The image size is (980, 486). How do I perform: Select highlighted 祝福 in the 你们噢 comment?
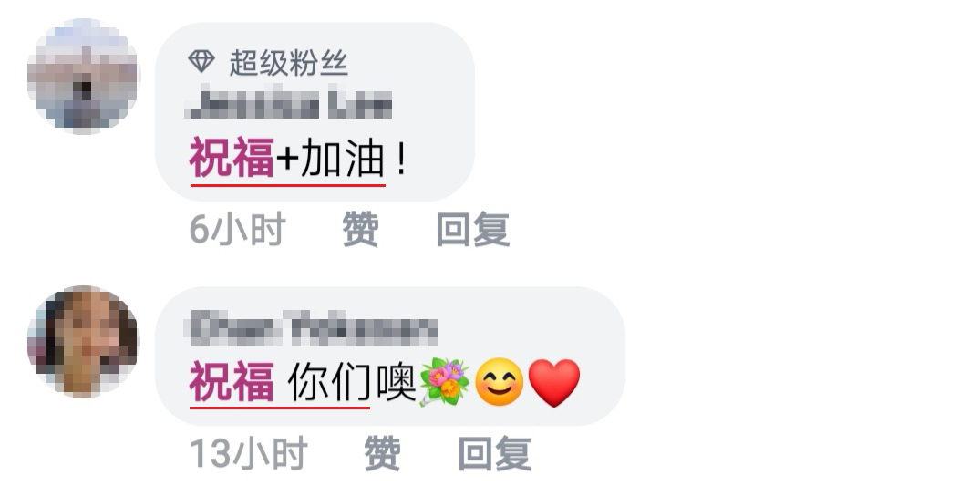[x=232, y=381]
